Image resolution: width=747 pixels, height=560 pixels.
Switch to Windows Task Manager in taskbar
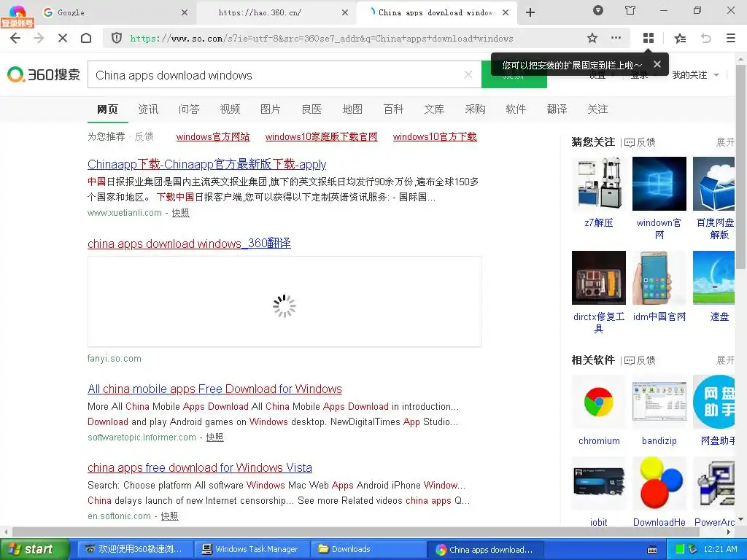click(x=252, y=549)
